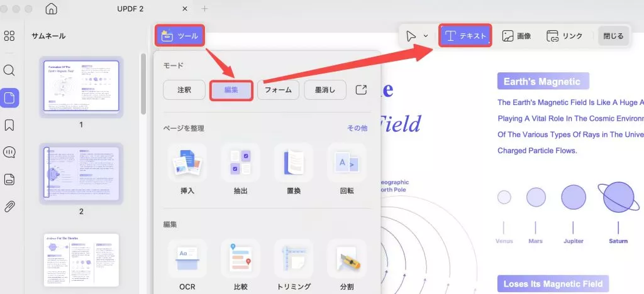This screenshot has height=294, width=644.
Task: Open the thumbnail grid view icon in sidebar
Action: tap(9, 36)
